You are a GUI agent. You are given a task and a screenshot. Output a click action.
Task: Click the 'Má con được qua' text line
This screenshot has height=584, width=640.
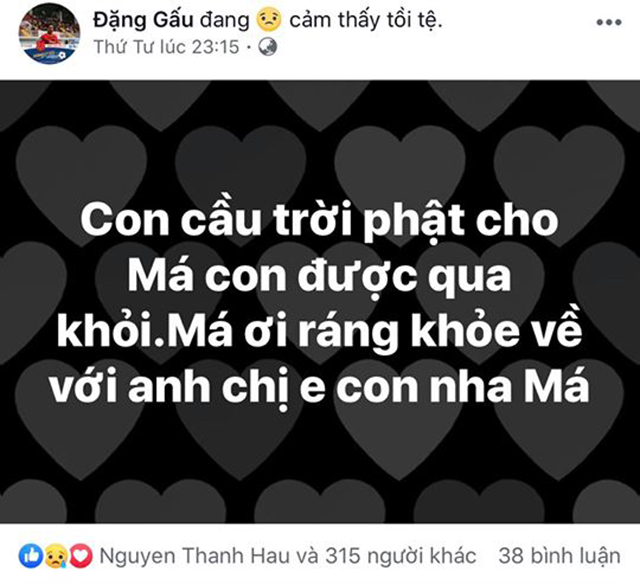point(319,278)
